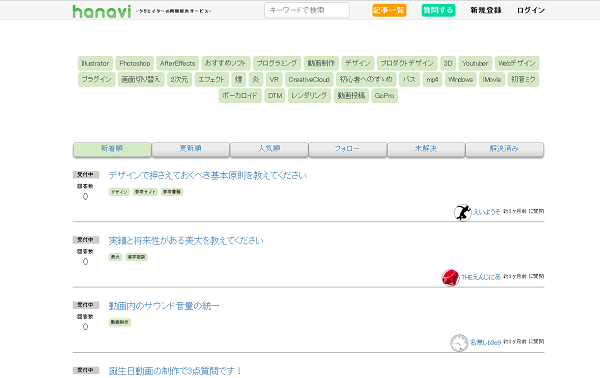Select the プロダクトデザイン tag
The image size is (600, 378).
407,63
